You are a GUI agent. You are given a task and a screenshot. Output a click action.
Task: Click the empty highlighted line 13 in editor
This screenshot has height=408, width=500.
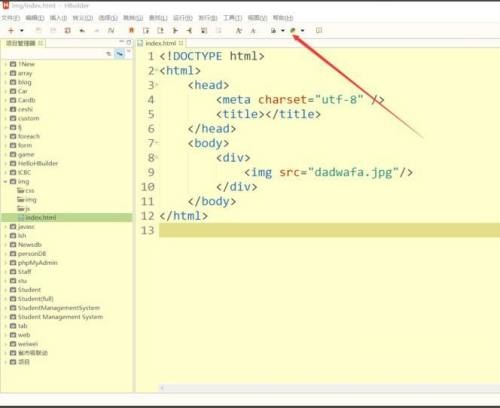[329, 230]
